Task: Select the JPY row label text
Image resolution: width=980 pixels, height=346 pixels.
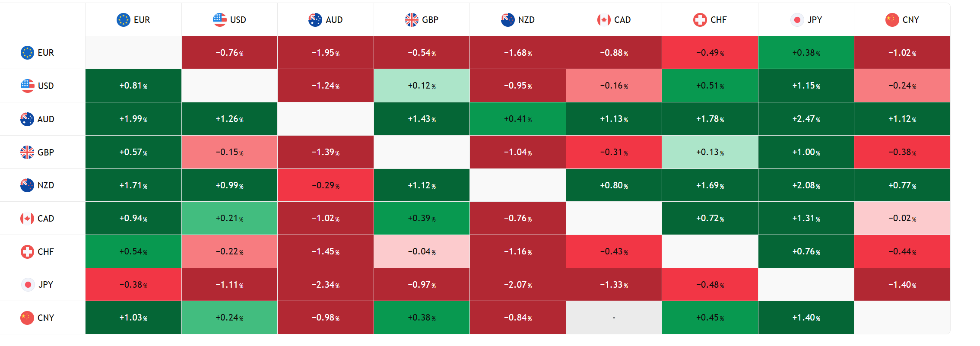Action: click(46, 285)
